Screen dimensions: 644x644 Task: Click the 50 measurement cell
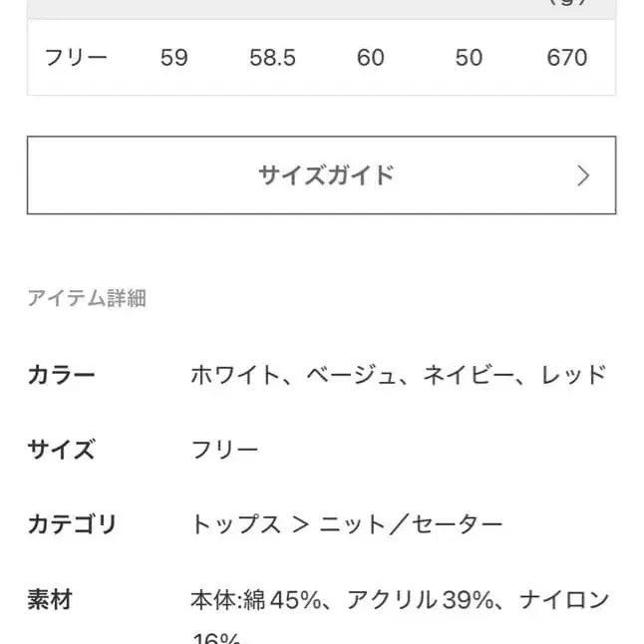[x=469, y=57]
